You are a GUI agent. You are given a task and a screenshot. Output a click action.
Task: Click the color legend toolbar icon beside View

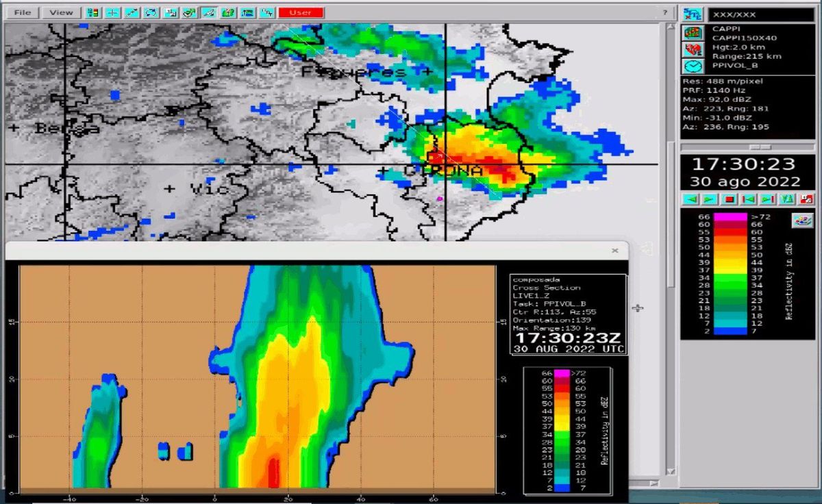click(94, 12)
